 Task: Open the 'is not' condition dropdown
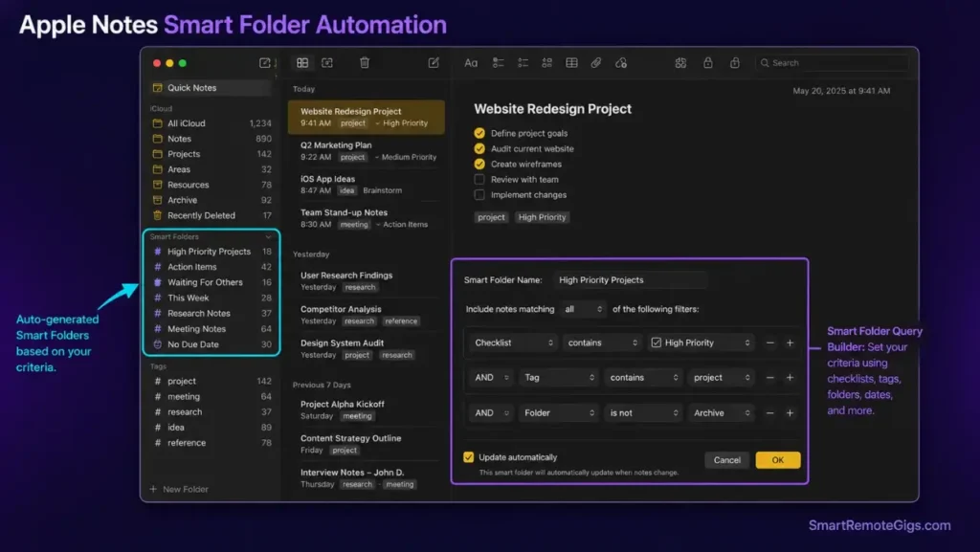(642, 413)
